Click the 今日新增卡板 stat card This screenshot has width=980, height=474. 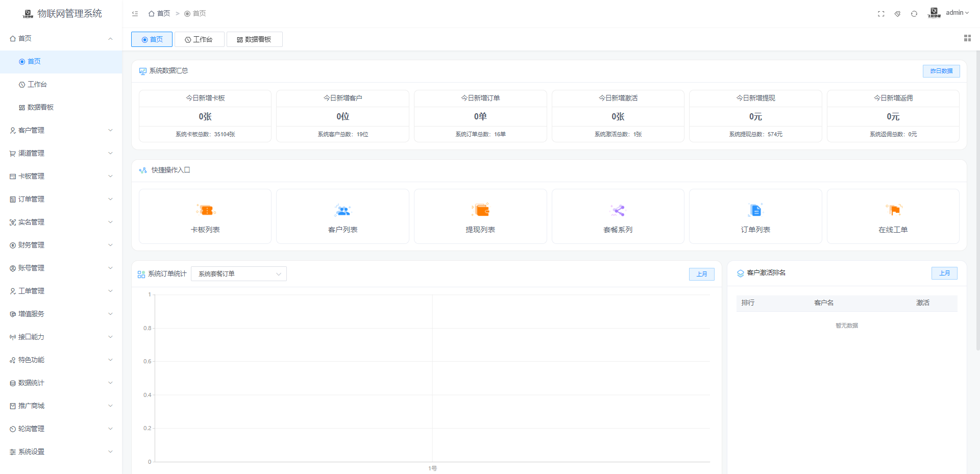click(x=205, y=116)
